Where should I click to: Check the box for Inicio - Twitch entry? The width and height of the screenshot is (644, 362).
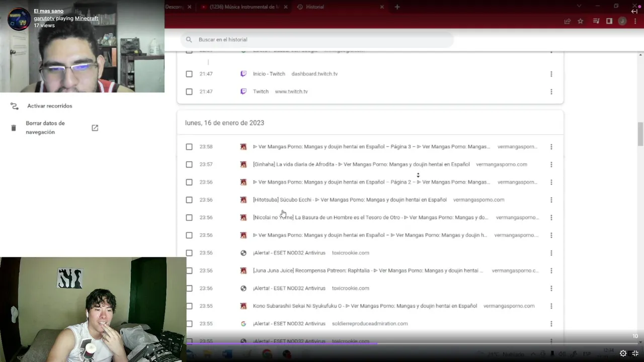point(189,74)
